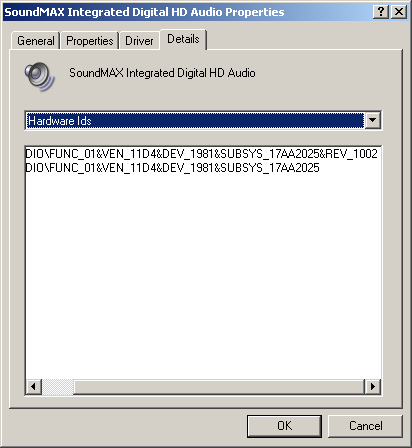Click the right scroll arrow
This screenshot has height=448, width=412.
point(373,387)
